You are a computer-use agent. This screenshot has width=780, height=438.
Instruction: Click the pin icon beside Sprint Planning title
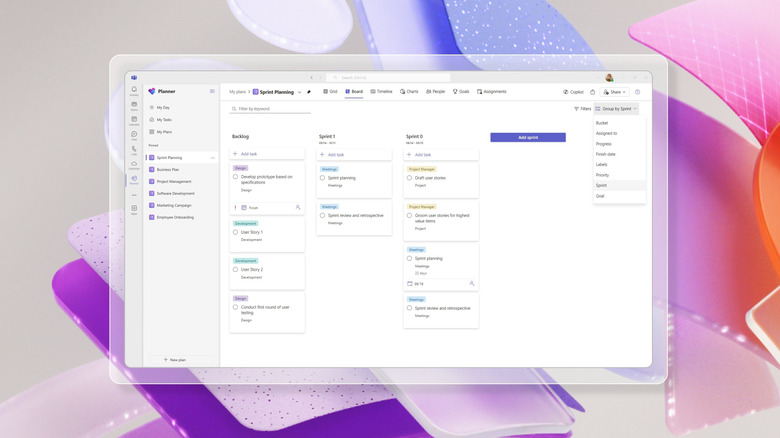[x=309, y=92]
